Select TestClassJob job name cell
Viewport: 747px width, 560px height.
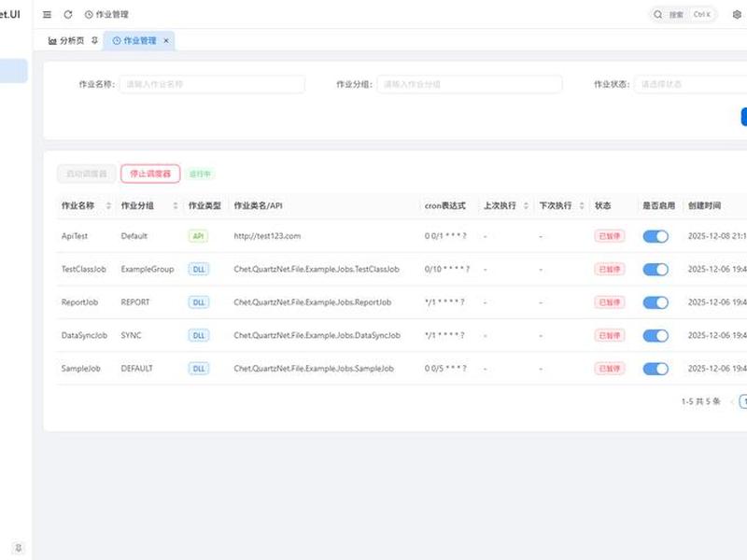[x=84, y=270]
